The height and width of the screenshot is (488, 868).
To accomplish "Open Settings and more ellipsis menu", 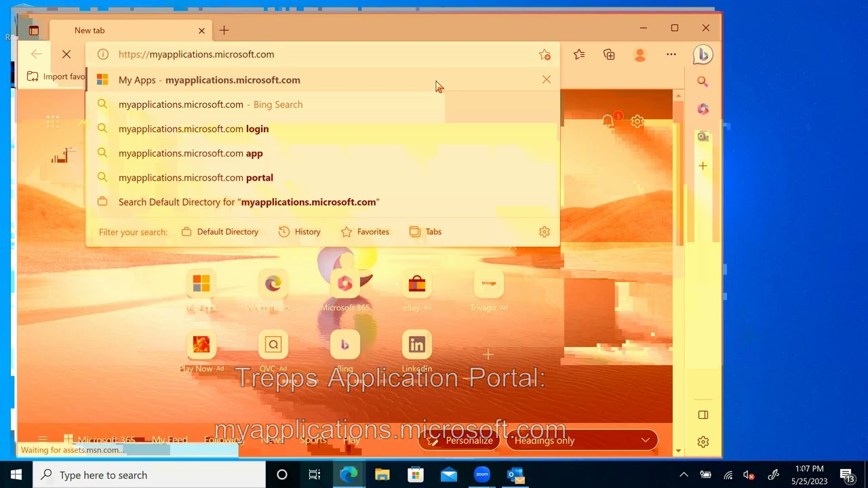I will pyautogui.click(x=671, y=54).
